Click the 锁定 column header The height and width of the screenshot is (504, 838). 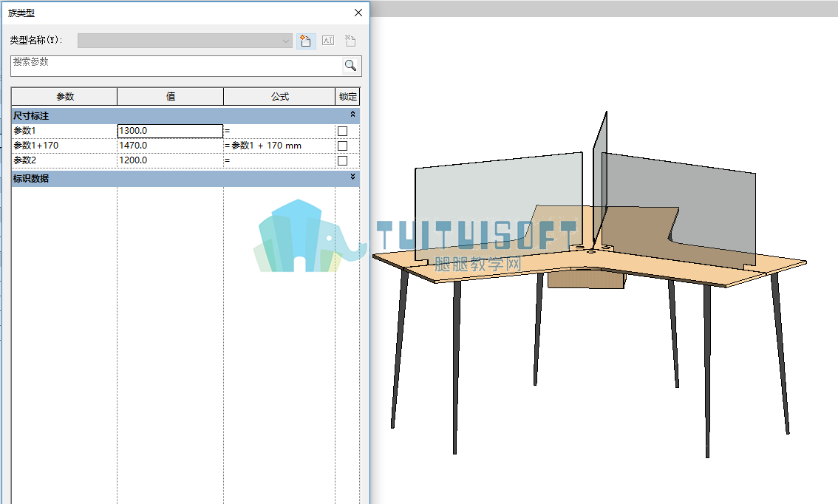tap(347, 96)
